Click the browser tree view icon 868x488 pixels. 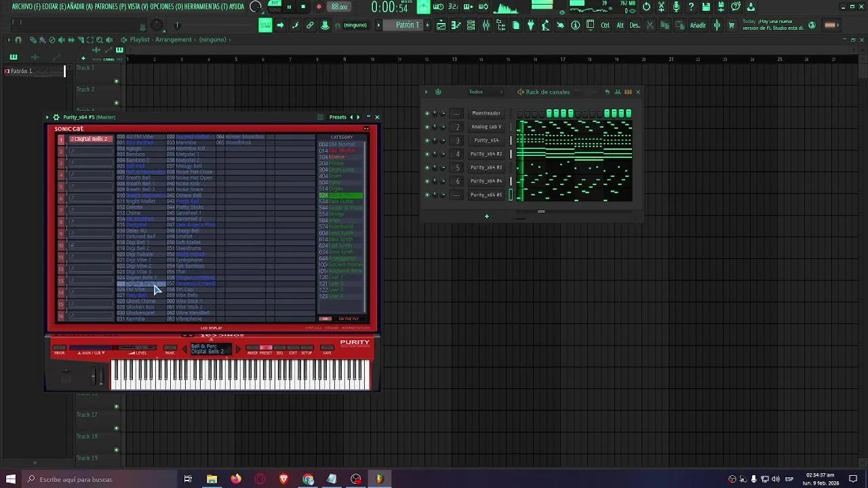click(501, 25)
